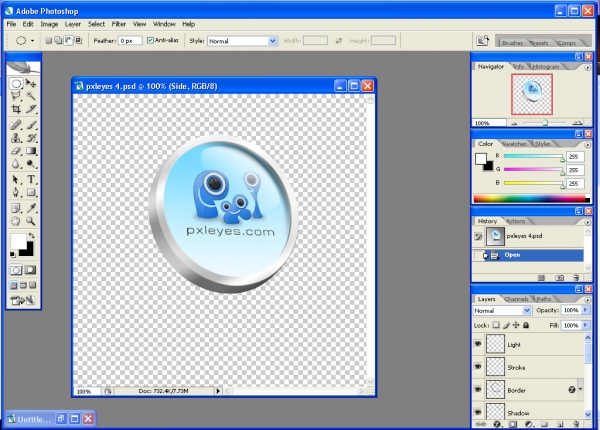Open the Layers palette menu

[x=588, y=300]
